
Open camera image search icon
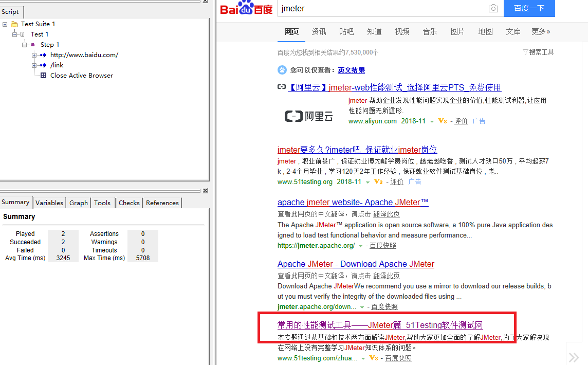click(493, 8)
